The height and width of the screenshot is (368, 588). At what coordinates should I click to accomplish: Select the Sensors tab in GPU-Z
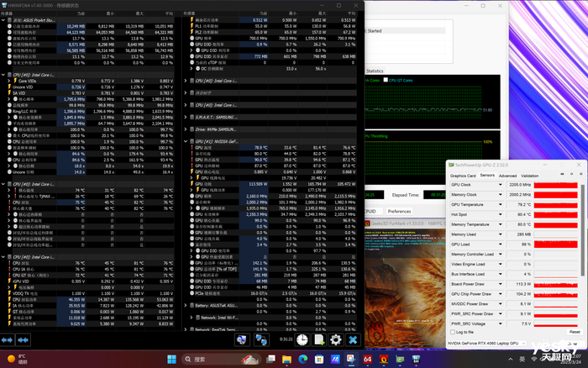pyautogui.click(x=487, y=176)
